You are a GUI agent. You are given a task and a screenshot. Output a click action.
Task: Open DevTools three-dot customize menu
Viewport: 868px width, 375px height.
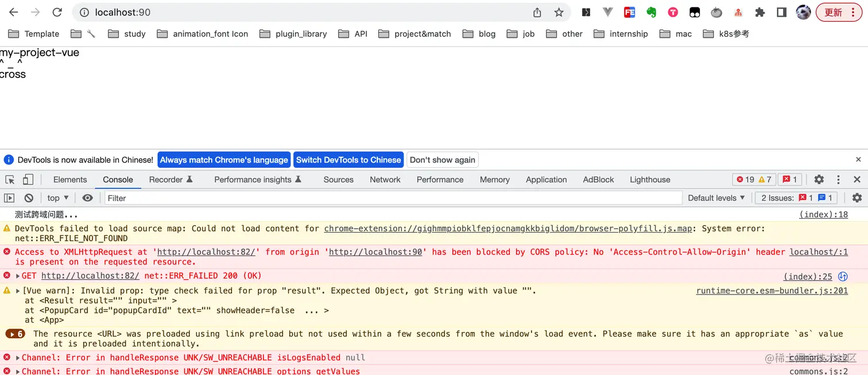(x=838, y=180)
